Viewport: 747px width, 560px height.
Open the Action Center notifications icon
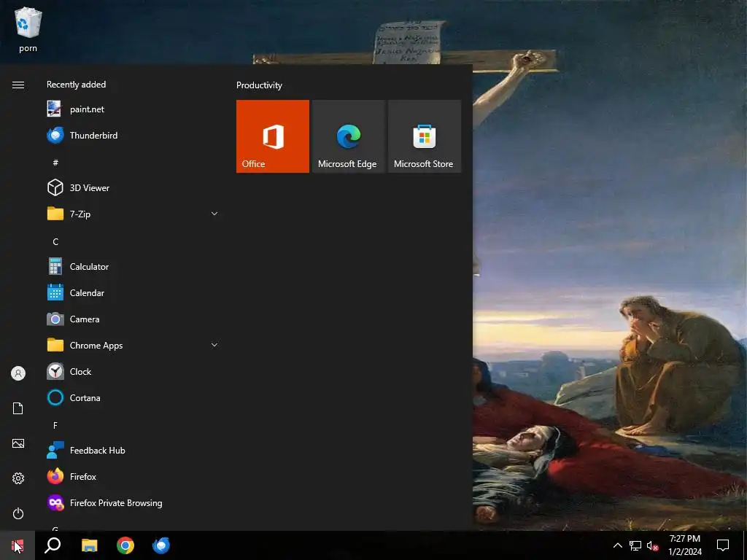(x=723, y=545)
